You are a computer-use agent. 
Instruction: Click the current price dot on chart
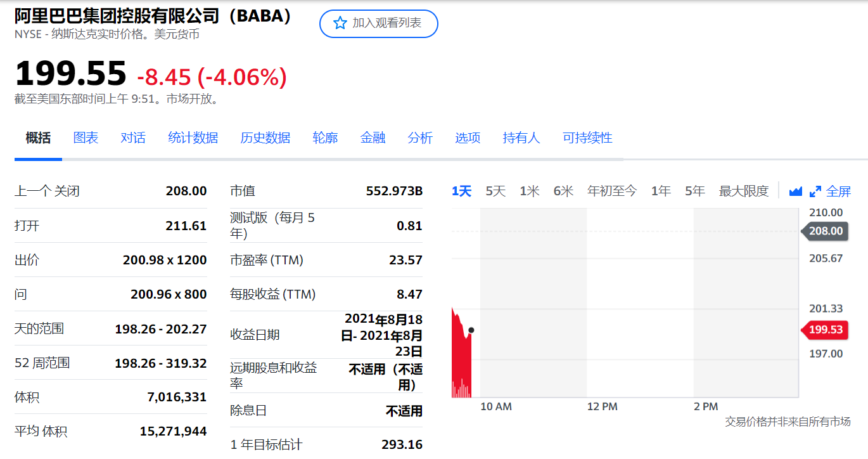click(471, 330)
